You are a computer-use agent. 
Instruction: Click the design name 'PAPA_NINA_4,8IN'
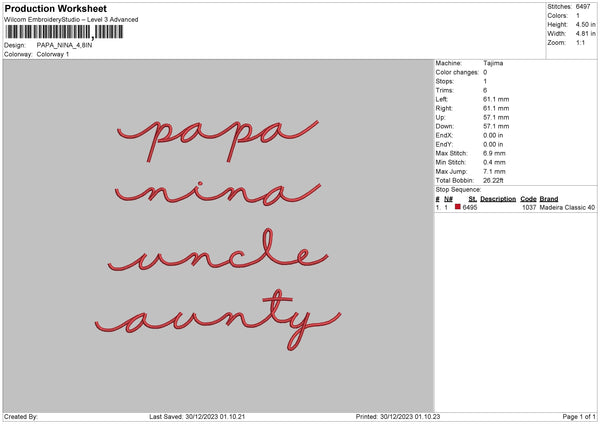tap(64, 45)
